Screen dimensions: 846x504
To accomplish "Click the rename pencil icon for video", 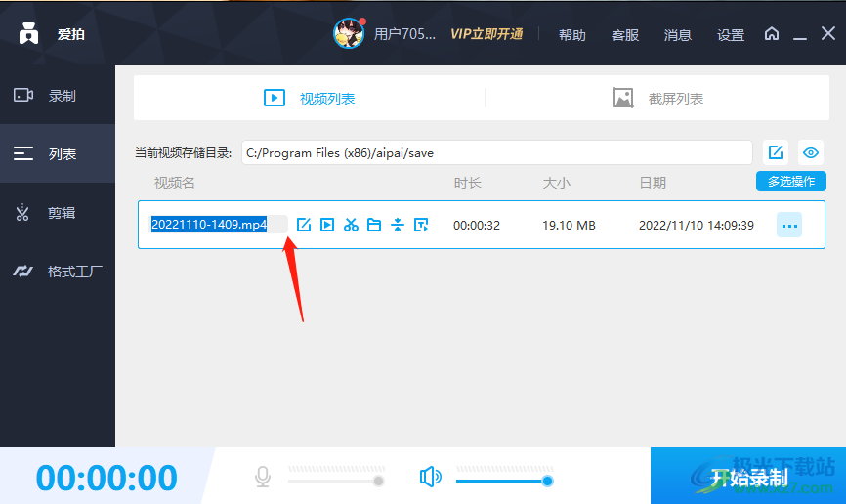I will (x=304, y=225).
